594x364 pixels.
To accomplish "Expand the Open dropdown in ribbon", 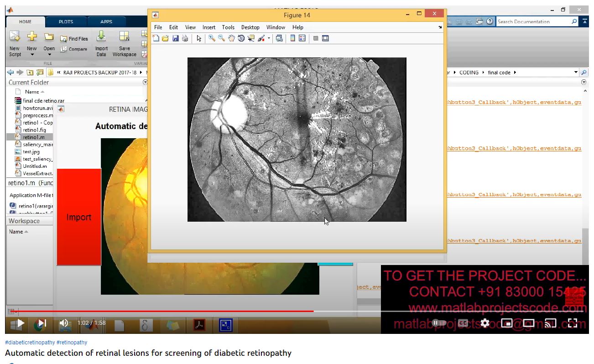I will click(x=49, y=55).
